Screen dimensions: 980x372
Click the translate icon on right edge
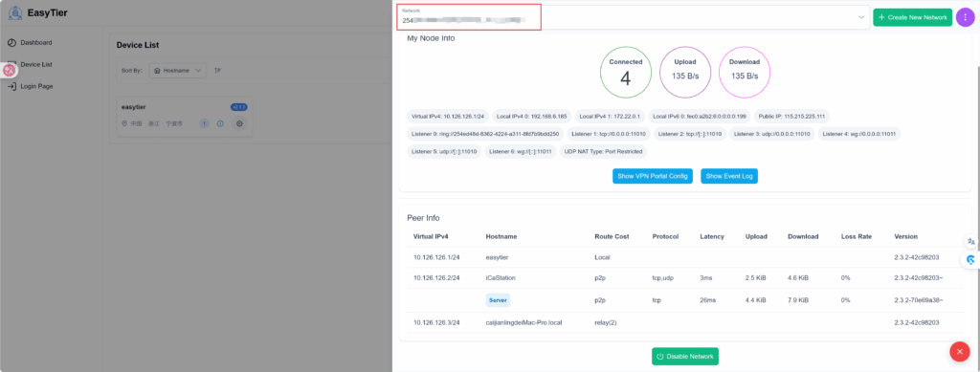970,241
